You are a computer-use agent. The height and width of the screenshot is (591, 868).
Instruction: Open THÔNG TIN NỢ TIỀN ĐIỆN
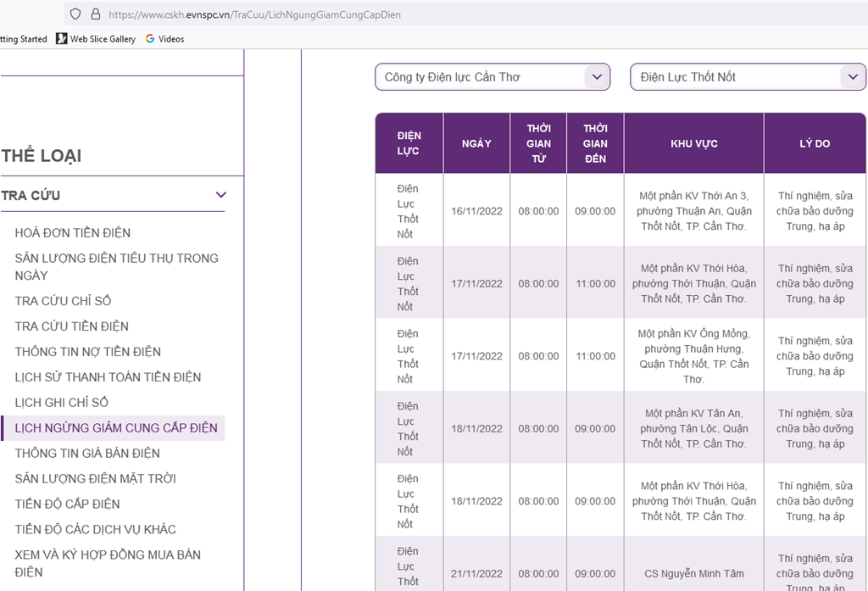click(x=87, y=352)
